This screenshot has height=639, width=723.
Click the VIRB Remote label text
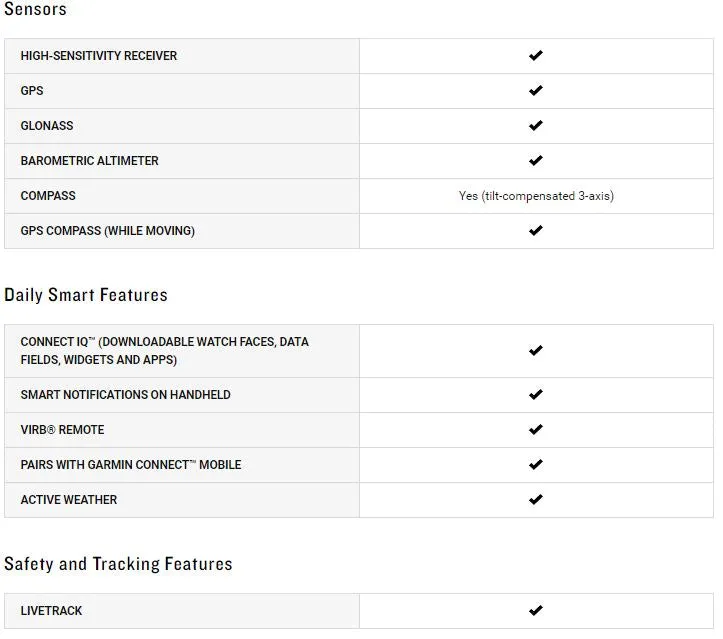[62, 430]
